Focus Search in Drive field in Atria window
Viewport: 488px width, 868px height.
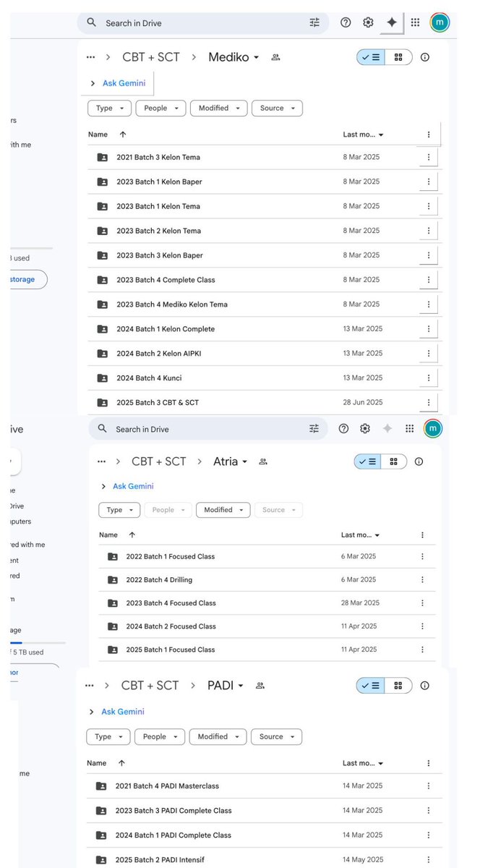tap(209, 429)
